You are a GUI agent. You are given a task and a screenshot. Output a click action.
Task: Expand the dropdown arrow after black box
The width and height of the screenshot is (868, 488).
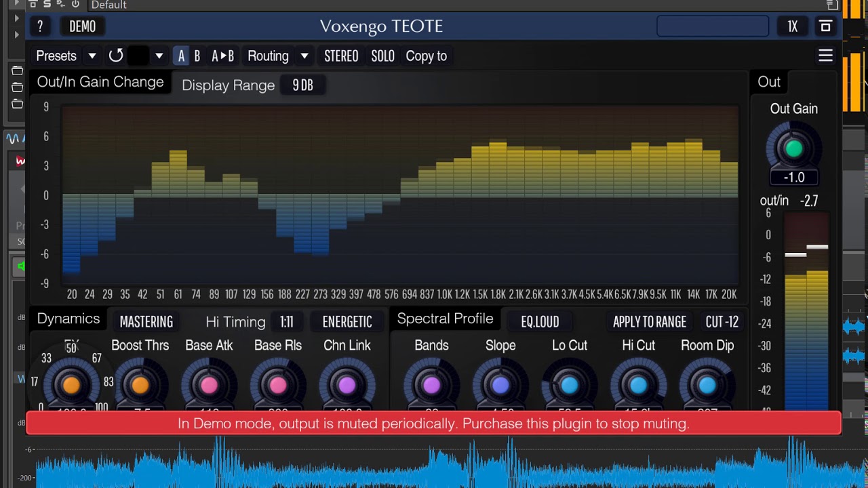[x=159, y=56]
